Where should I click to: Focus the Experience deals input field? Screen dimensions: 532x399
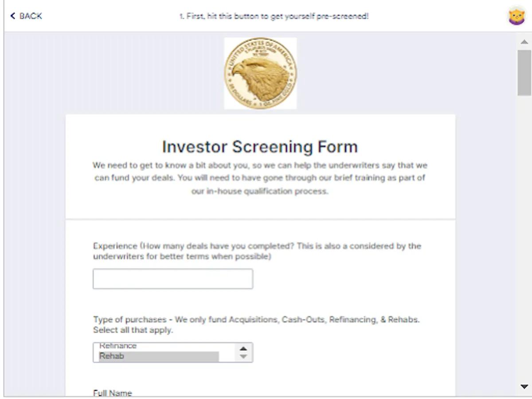[173, 279]
